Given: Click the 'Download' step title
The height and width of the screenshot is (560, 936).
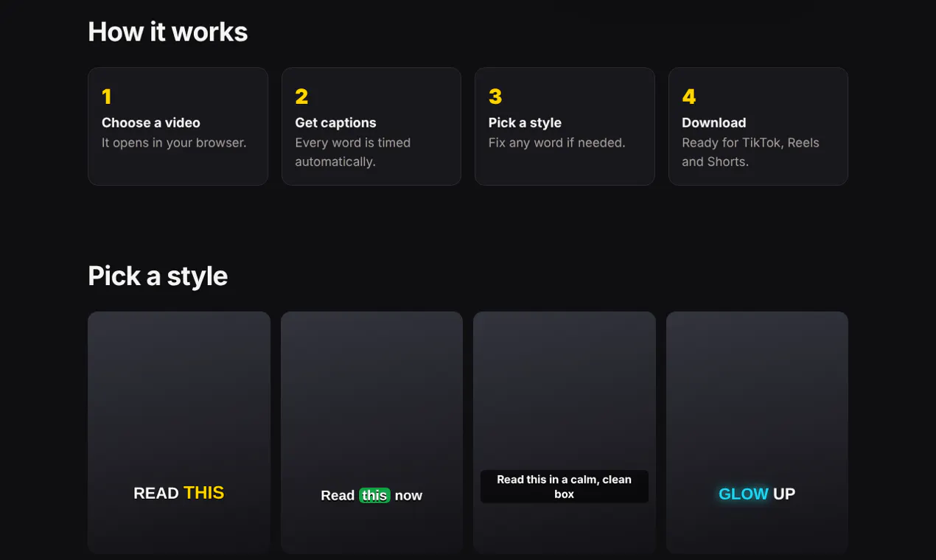Looking at the screenshot, I should click(713, 123).
